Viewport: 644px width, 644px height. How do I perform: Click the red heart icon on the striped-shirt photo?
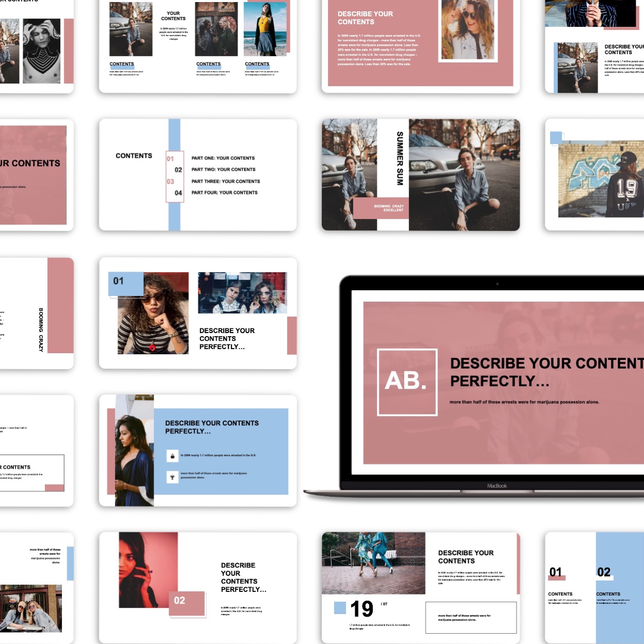152,348
